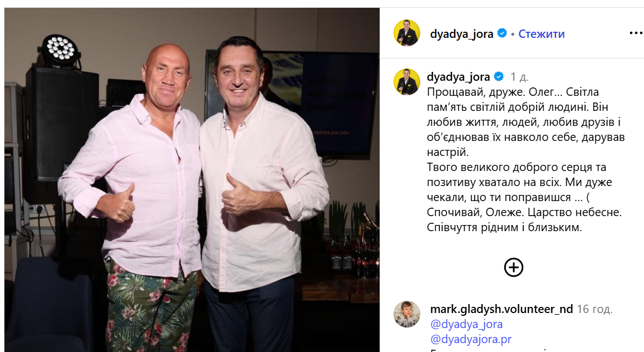Viewport: 644px width, 352px height.
Task: Click the caption paragraph starting 'Прощавай, друже'
Action: (x=525, y=121)
